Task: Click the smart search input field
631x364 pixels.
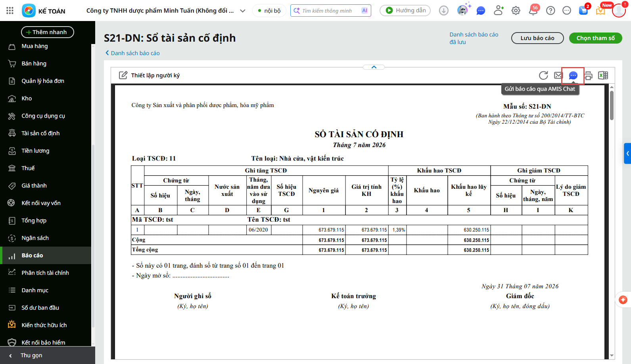Action: pyautogui.click(x=330, y=11)
